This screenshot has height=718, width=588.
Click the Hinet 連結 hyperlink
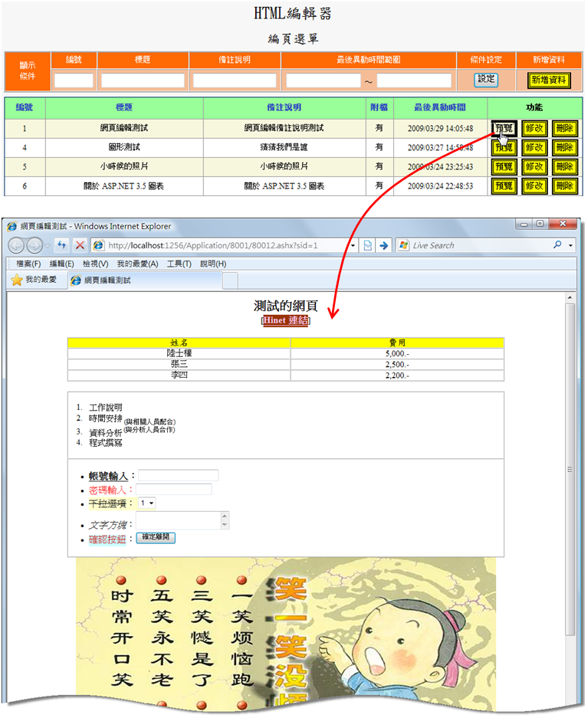click(x=286, y=320)
